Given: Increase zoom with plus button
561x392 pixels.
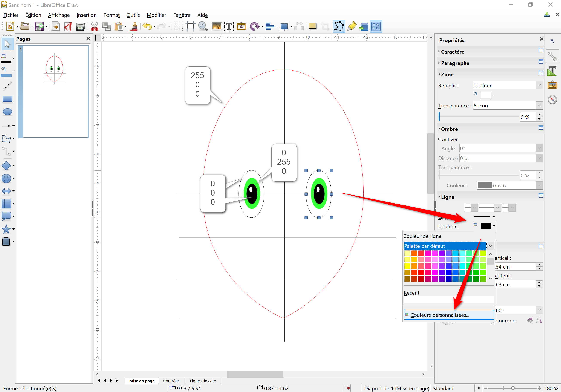Looking at the screenshot, I should tap(539, 388).
